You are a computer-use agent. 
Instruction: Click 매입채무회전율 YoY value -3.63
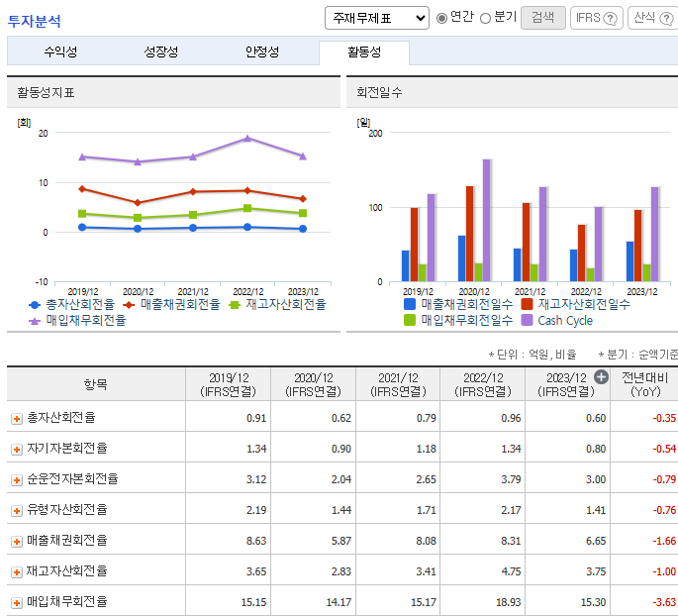tap(664, 602)
